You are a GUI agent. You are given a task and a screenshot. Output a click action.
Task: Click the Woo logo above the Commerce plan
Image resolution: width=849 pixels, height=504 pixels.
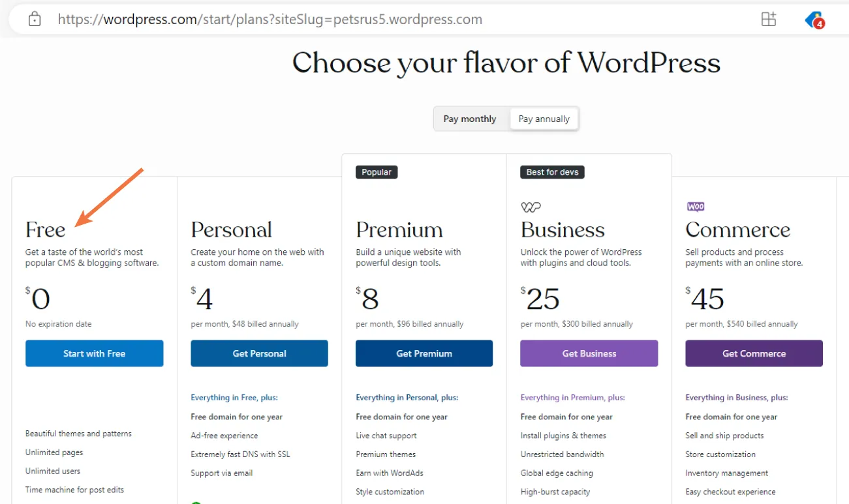[x=695, y=206]
